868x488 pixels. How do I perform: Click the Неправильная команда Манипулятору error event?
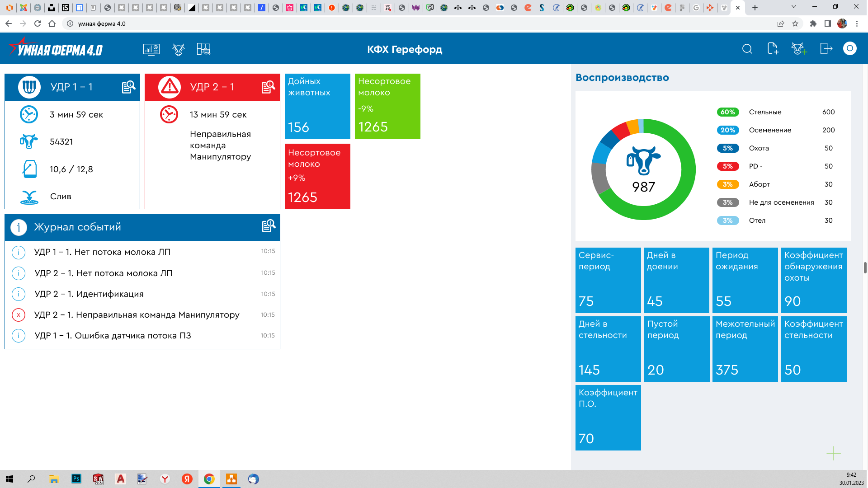click(137, 315)
